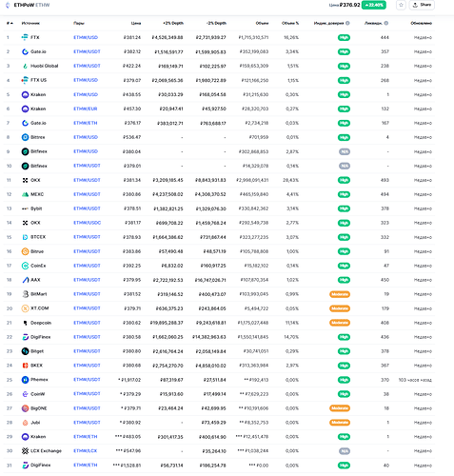The height and width of the screenshot is (476, 454).
Task: Open the DigiFinex exchange name in row 22
Action: coord(40,337)
